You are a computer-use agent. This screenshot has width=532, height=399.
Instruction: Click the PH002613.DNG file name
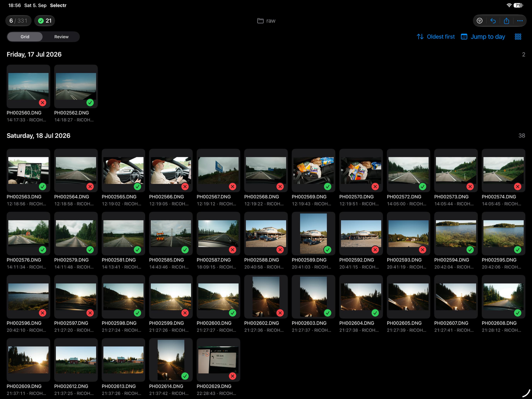(119, 386)
